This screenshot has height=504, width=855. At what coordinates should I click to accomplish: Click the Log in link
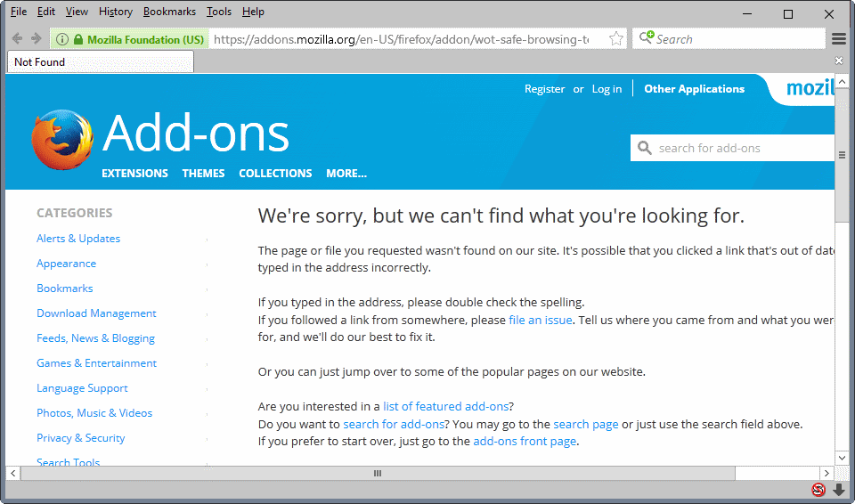607,89
